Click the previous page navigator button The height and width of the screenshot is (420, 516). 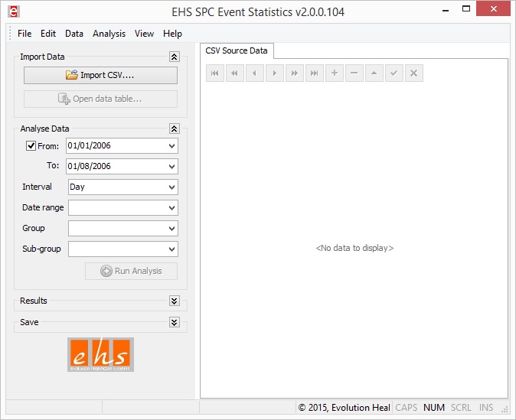pos(235,73)
